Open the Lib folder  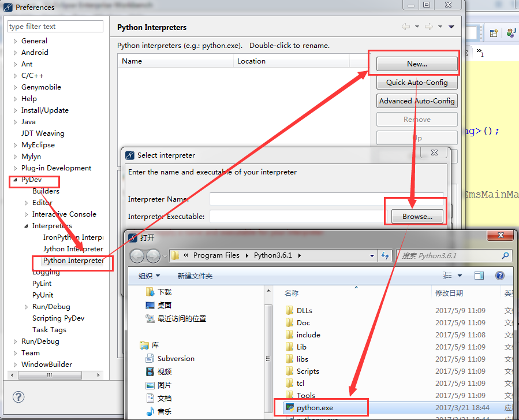click(301, 347)
